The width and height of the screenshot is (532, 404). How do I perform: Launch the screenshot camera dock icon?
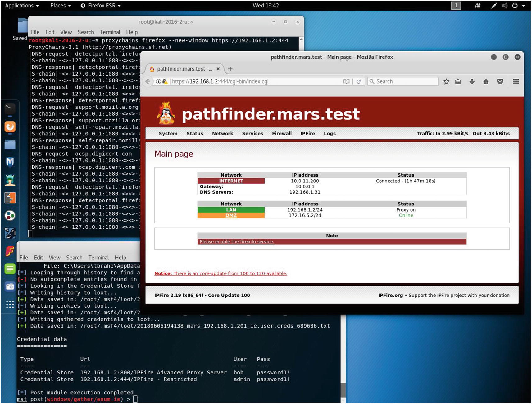point(10,287)
